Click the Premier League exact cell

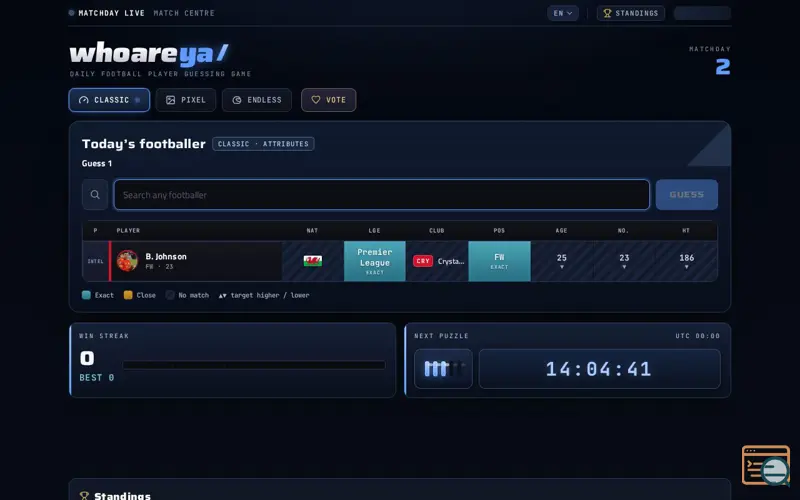click(374, 261)
